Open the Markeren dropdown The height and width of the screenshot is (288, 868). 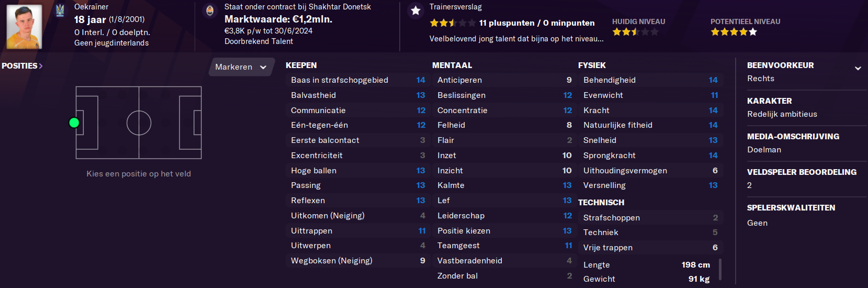pyautogui.click(x=241, y=67)
